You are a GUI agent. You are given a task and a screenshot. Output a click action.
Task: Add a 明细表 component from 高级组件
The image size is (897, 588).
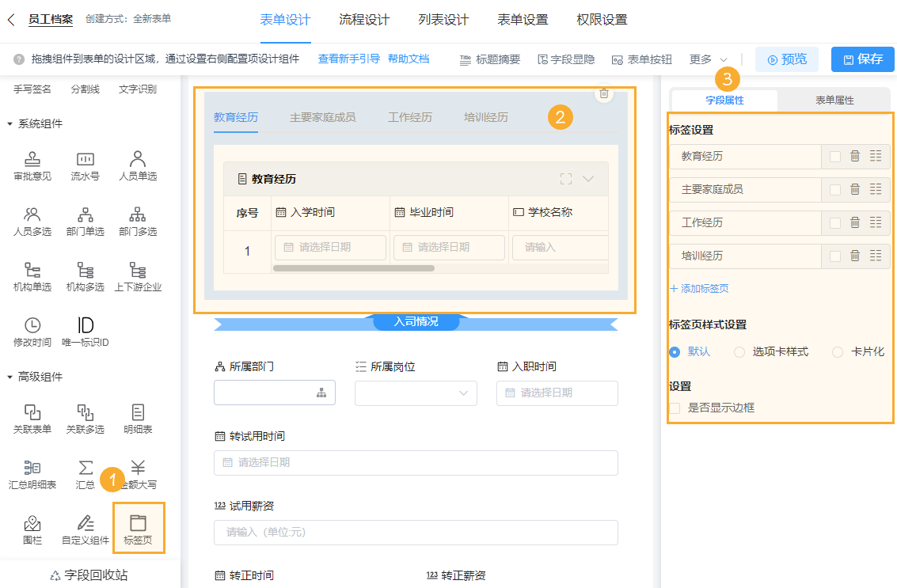coord(139,417)
